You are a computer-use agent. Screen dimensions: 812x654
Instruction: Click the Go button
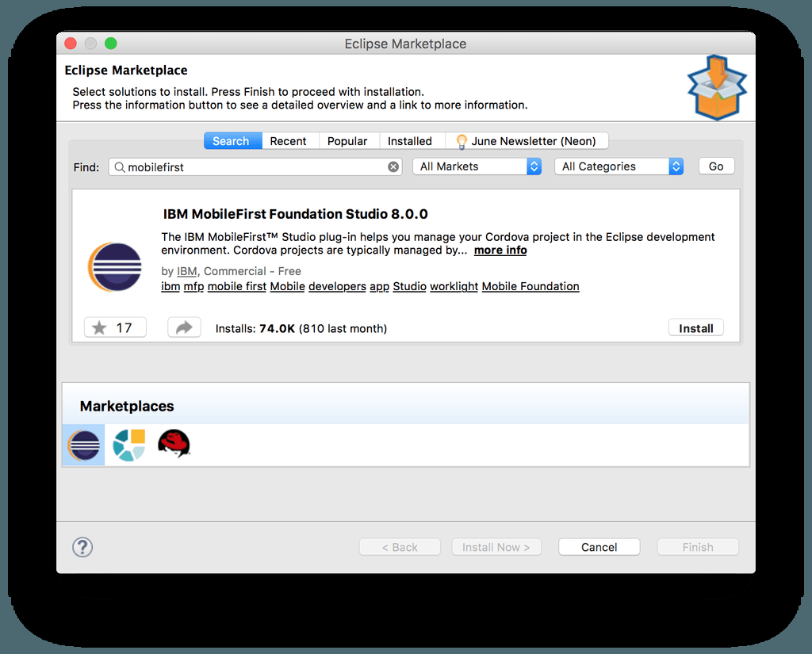(716, 166)
